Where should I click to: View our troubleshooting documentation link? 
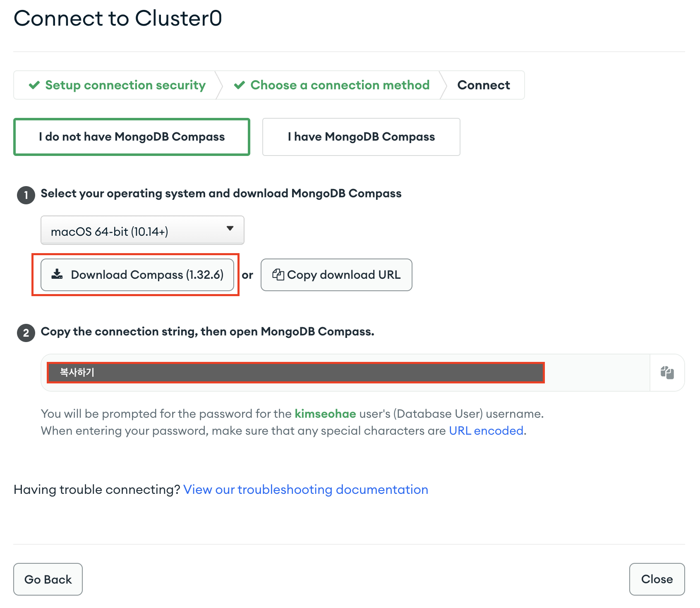coord(306,489)
